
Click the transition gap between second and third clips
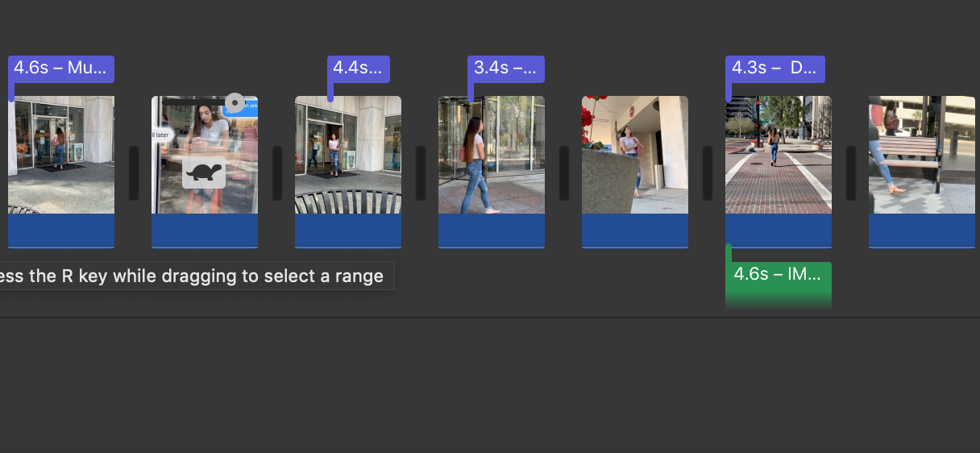[277, 172]
